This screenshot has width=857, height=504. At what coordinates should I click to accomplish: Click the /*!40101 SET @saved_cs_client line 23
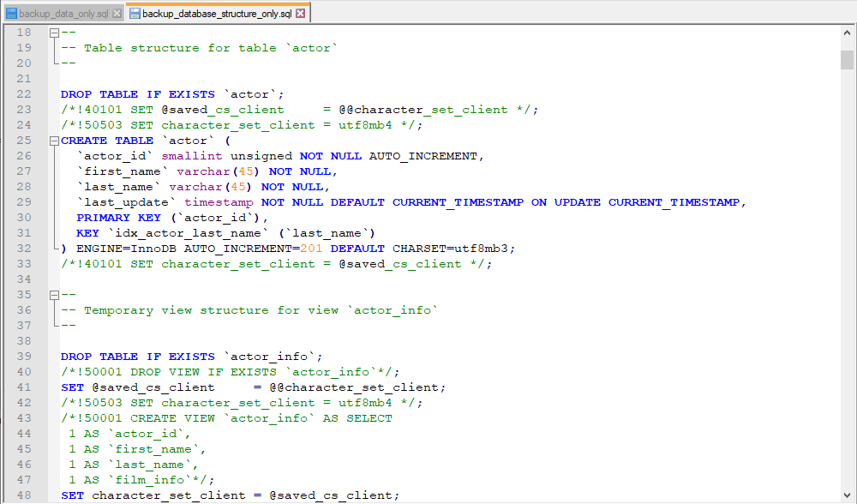(299, 110)
